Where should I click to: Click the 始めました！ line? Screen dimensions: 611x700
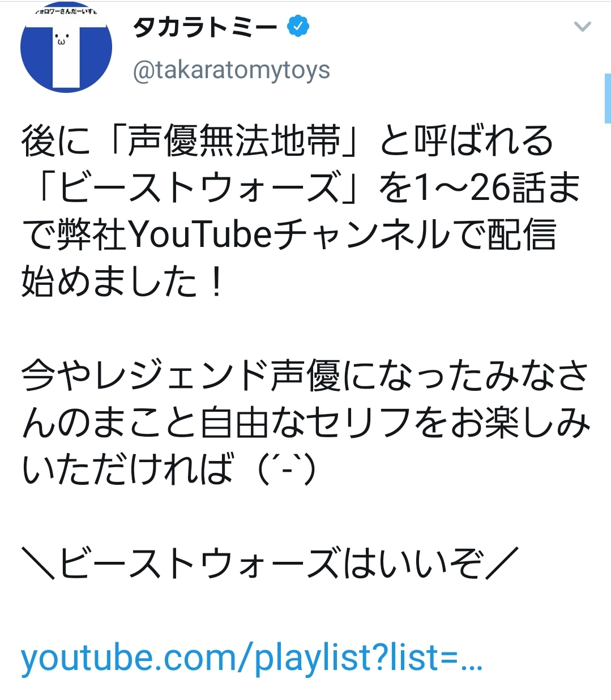(x=122, y=281)
